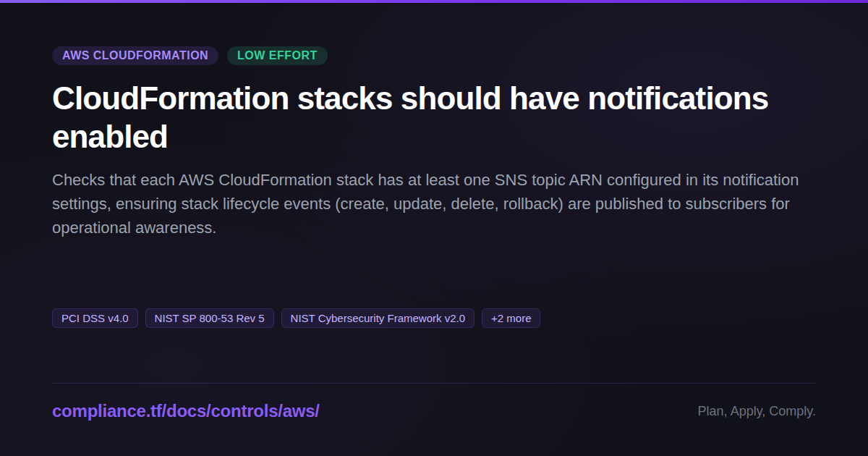The height and width of the screenshot is (456, 868).
Task: Select the PCI DSS v4.0 tag
Action: tap(95, 318)
